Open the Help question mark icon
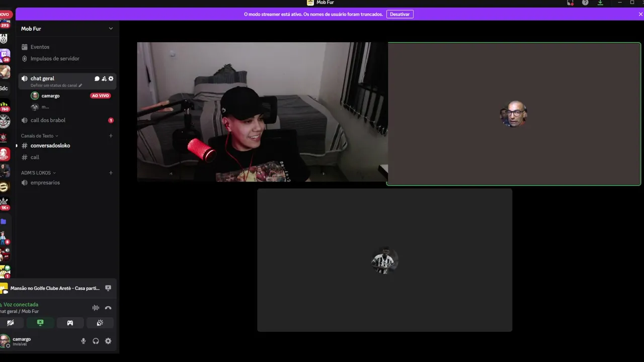 [585, 3]
